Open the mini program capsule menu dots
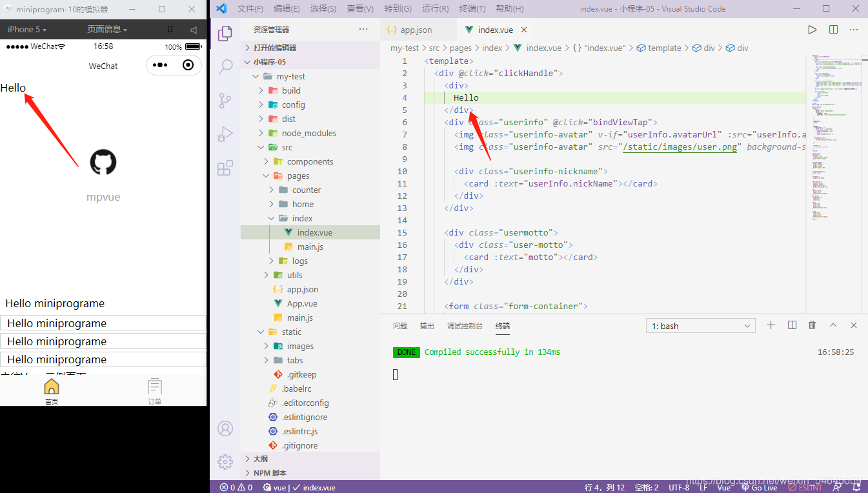868x493 pixels. pos(160,65)
